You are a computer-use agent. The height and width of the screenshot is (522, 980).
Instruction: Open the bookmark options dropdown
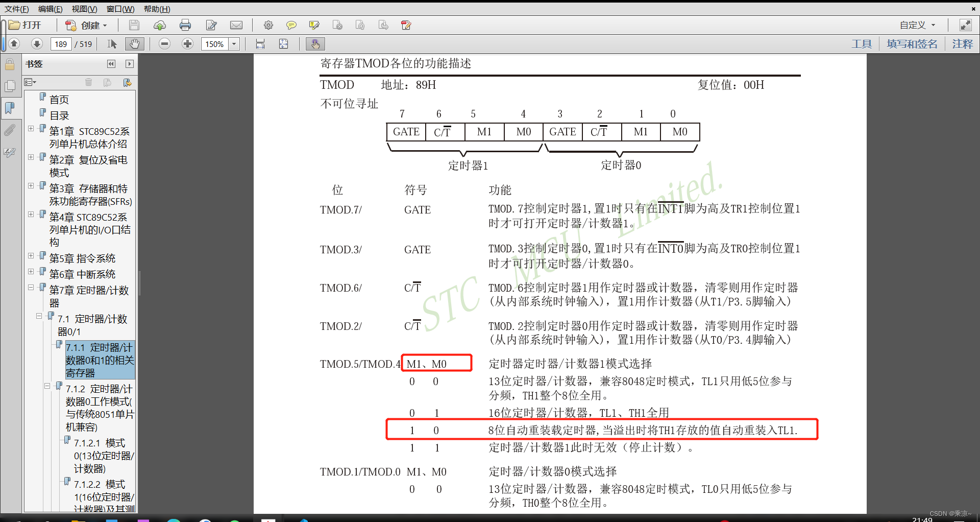click(x=30, y=82)
